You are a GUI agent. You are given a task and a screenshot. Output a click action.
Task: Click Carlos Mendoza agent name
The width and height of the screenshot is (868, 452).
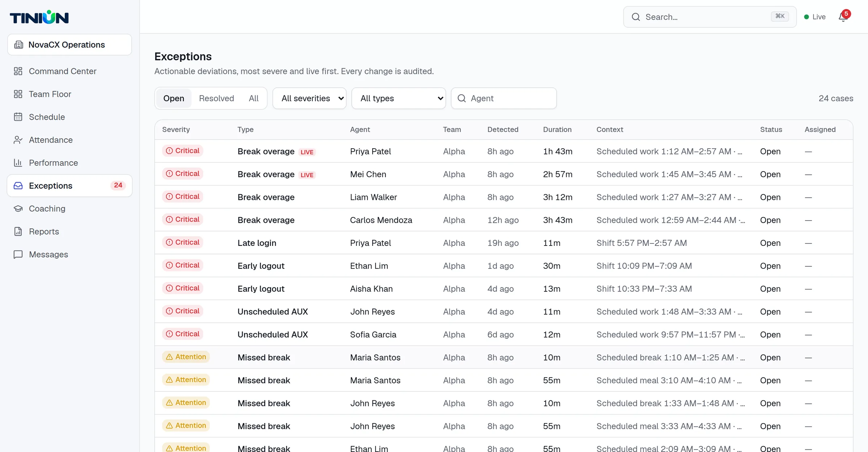click(381, 220)
